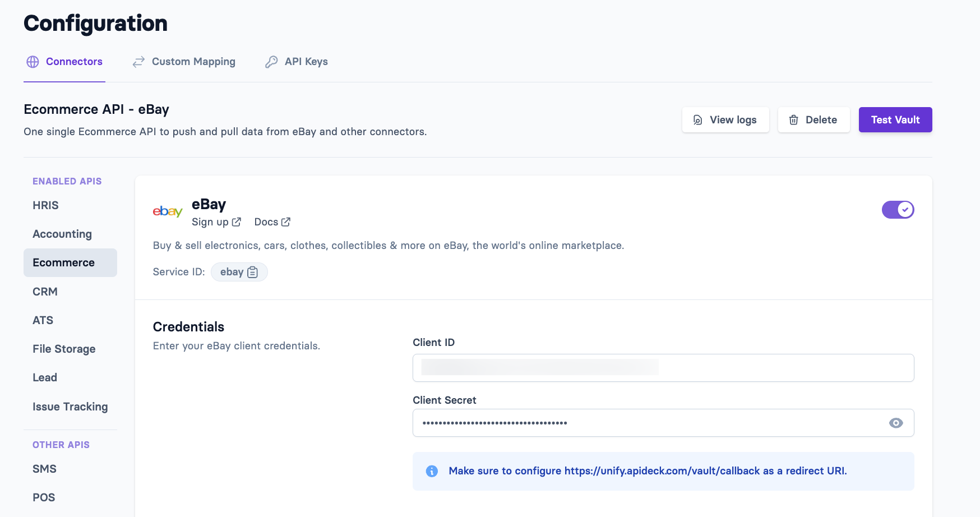Viewport: 980px width, 517px height.
Task: Switch to the Custom Mapping tab
Action: 193,62
